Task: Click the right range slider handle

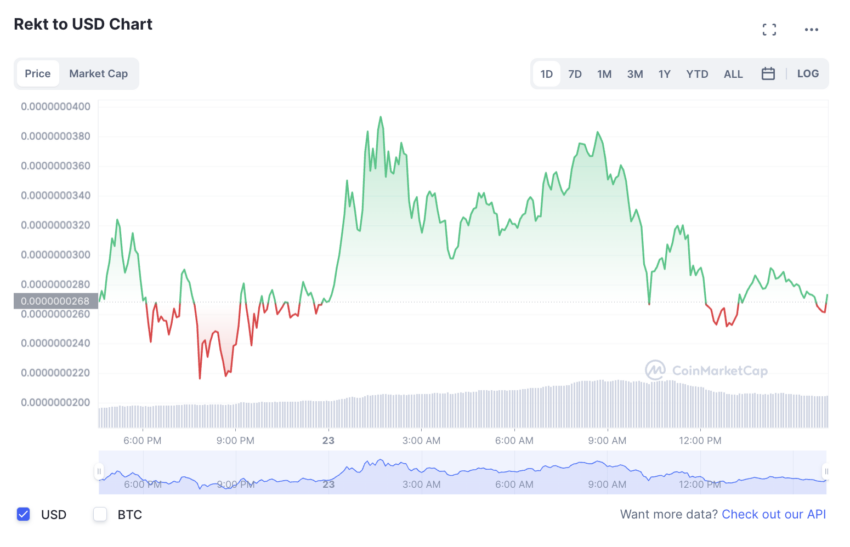Action: point(826,471)
